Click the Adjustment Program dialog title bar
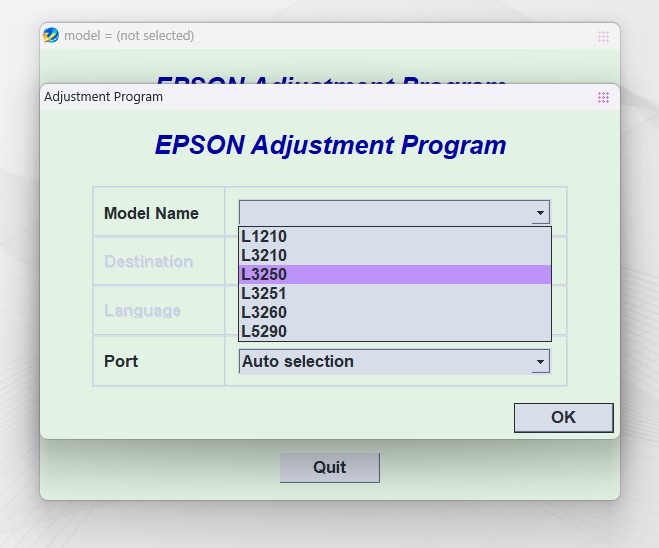 [300, 97]
